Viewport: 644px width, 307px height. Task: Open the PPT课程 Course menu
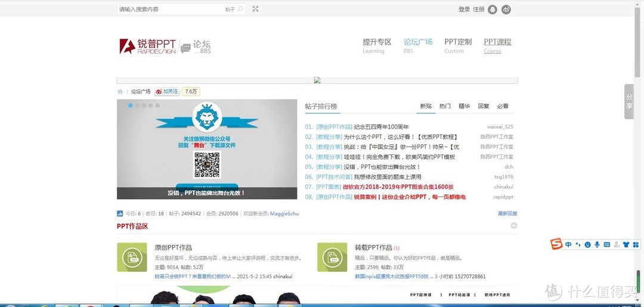497,45
